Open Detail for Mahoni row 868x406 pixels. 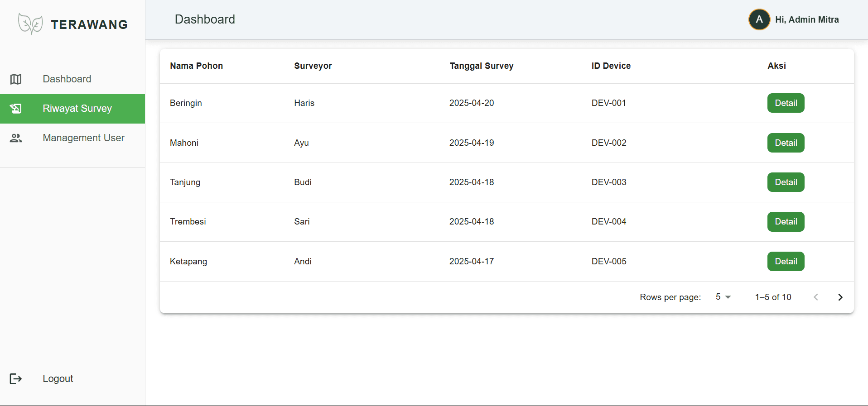pyautogui.click(x=786, y=143)
